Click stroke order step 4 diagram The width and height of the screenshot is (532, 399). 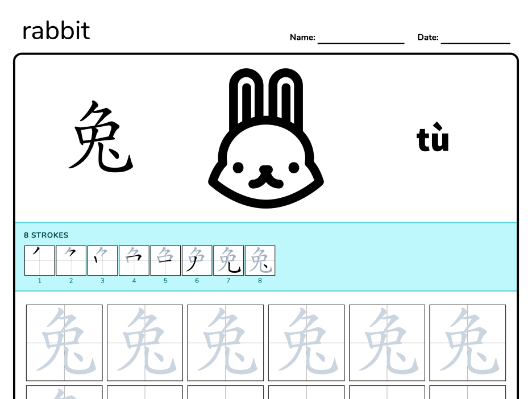pos(134,260)
